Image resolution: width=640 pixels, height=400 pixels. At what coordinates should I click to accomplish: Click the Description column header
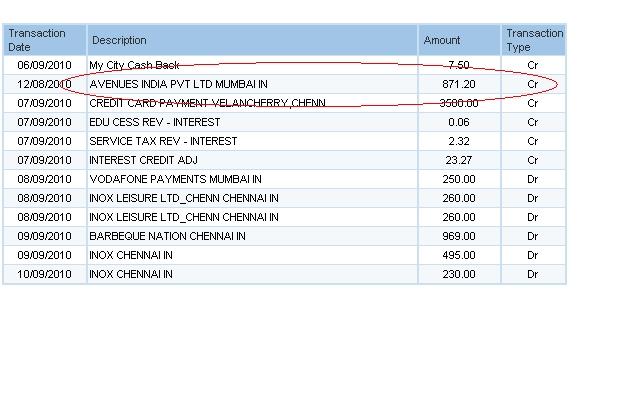pos(252,40)
